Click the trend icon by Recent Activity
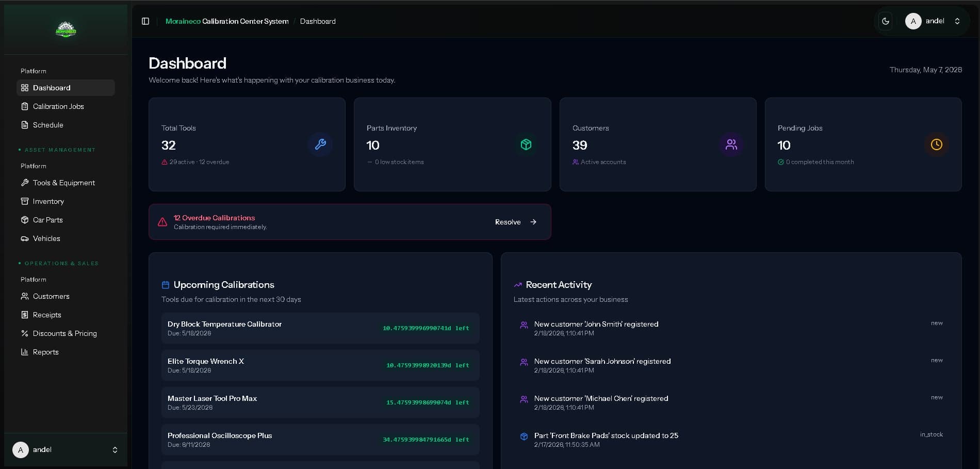 pyautogui.click(x=518, y=285)
